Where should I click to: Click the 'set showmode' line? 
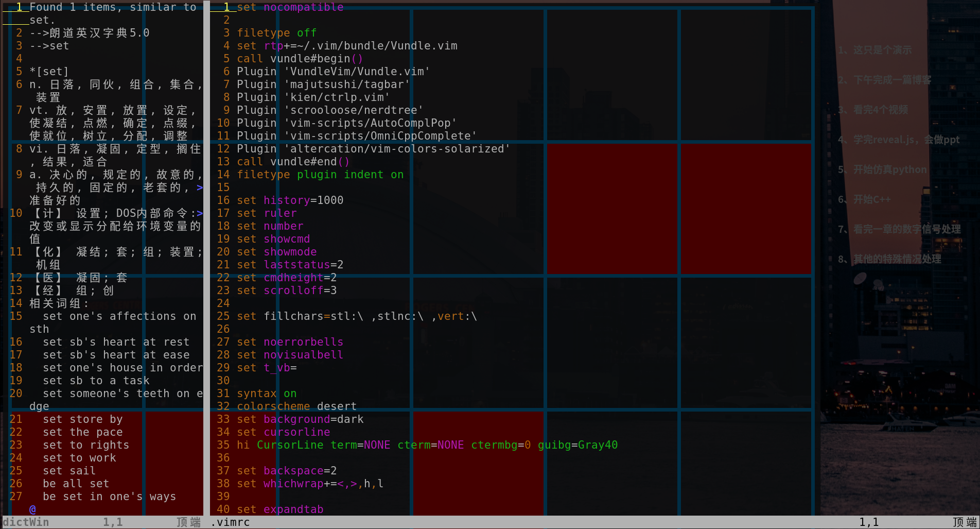277,252
